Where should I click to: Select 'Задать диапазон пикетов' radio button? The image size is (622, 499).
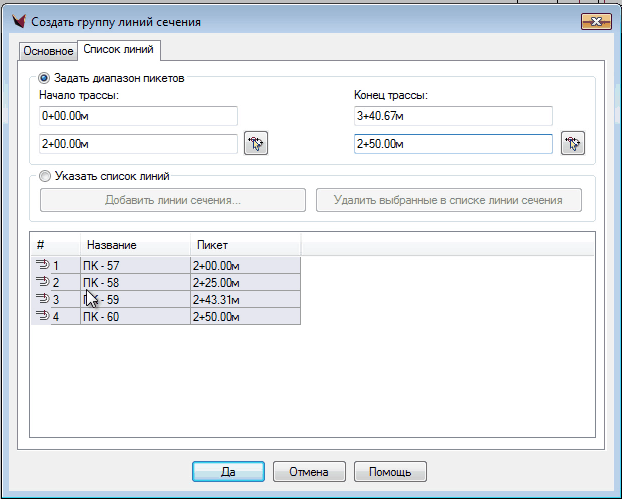click(x=44, y=78)
